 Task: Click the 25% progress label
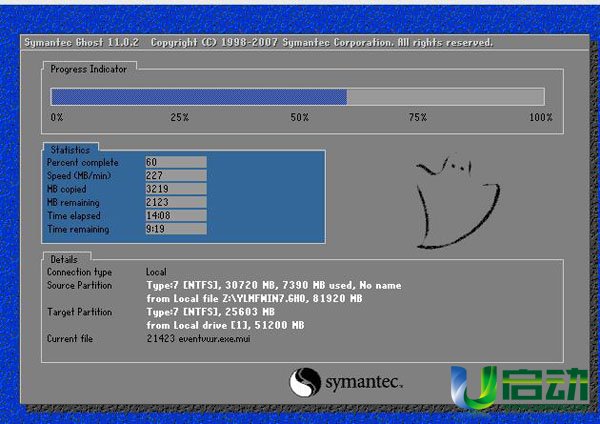tap(180, 117)
